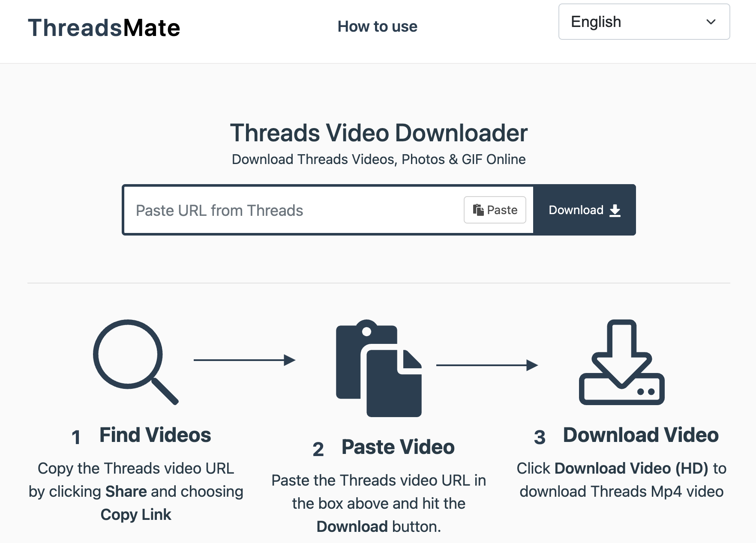Click the Threads Video Downloader title

point(379,133)
